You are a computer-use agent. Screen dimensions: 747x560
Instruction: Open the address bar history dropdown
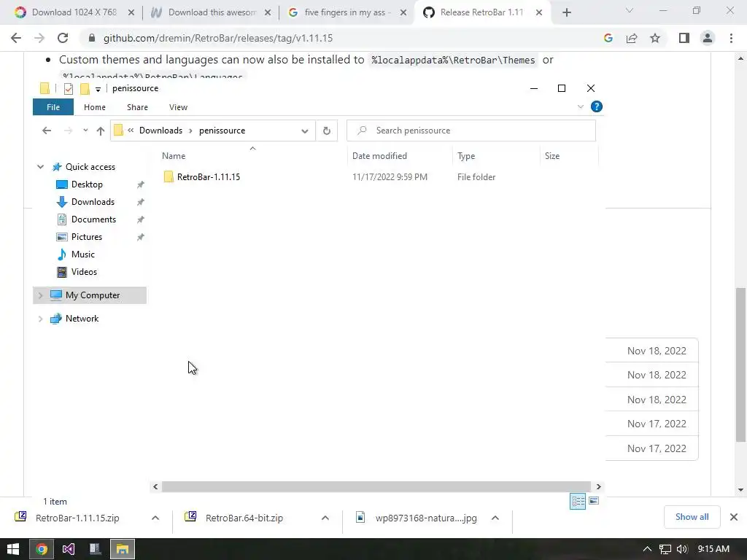click(x=305, y=131)
